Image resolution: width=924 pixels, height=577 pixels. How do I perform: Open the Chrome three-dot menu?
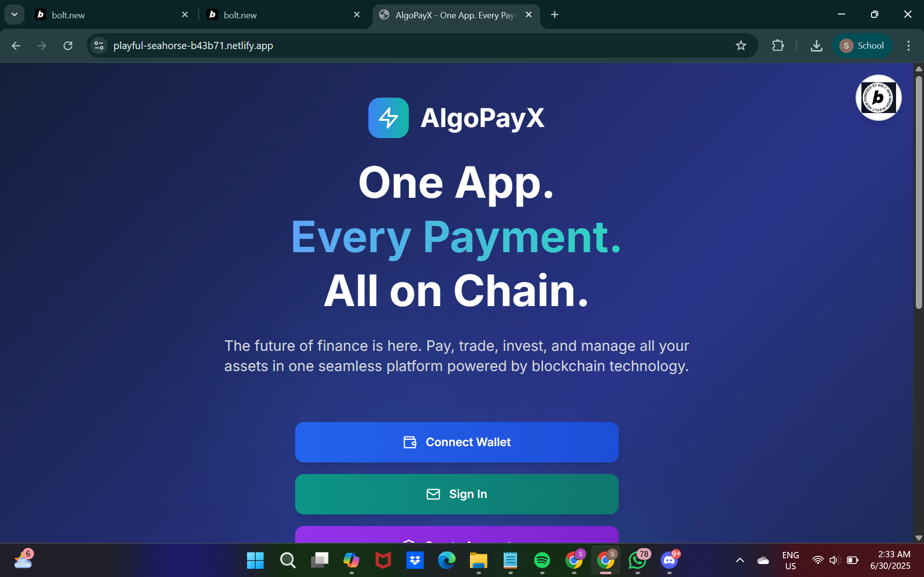pos(908,46)
